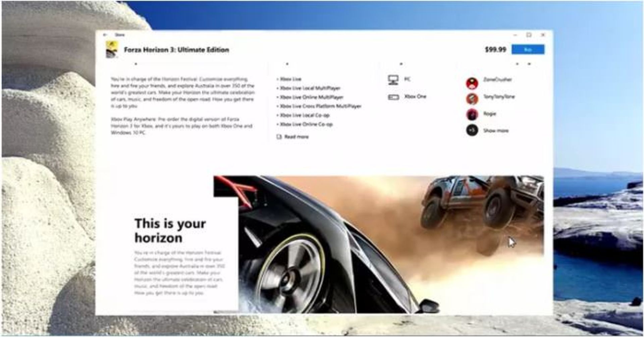Click the Xbox Live Local Co-op feature
This screenshot has height=338, width=644.
(305, 115)
